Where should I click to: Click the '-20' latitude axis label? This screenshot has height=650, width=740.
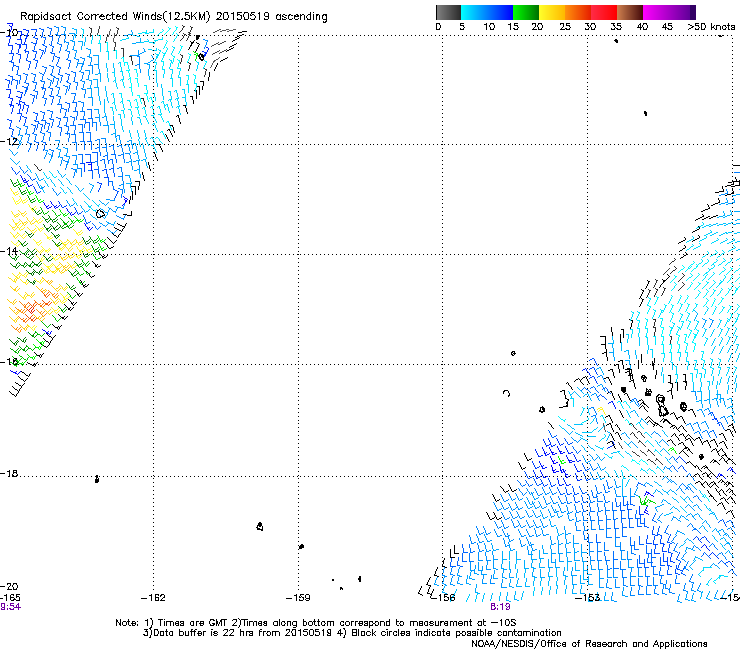pos(9,586)
